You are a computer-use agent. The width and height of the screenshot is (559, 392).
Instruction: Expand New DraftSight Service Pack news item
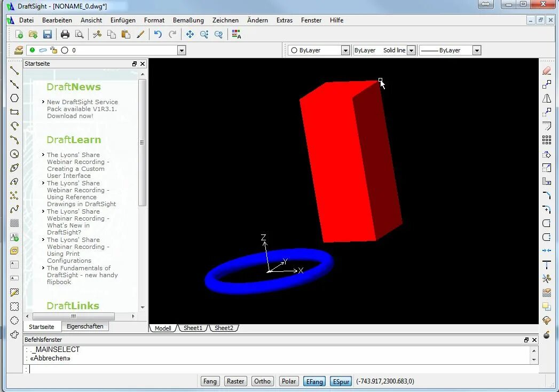43,101
